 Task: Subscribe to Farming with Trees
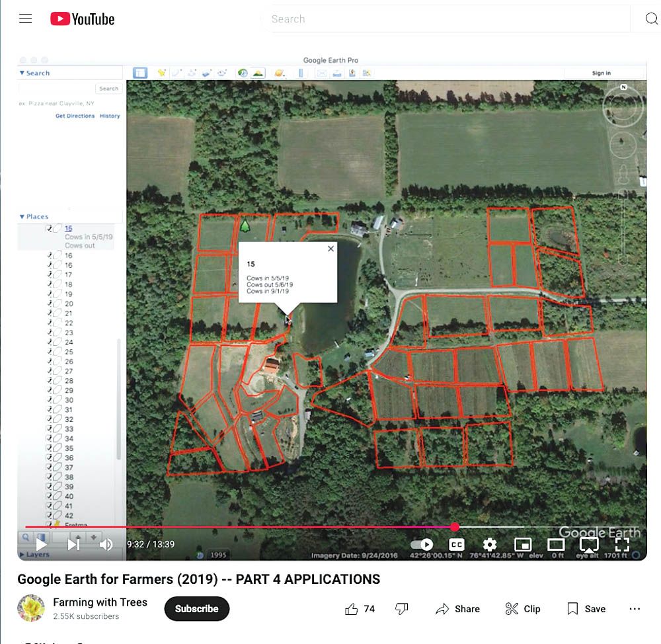click(196, 609)
